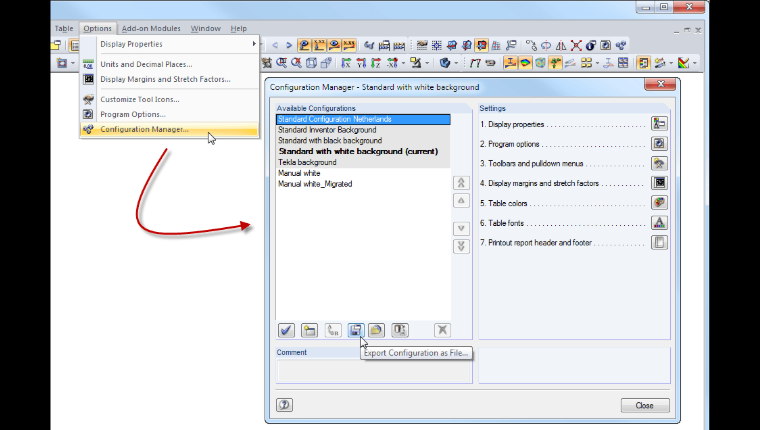Image resolution: width=760 pixels, height=430 pixels.
Task: Click the red X delete icon in the top toolbar
Action: [x=576, y=46]
